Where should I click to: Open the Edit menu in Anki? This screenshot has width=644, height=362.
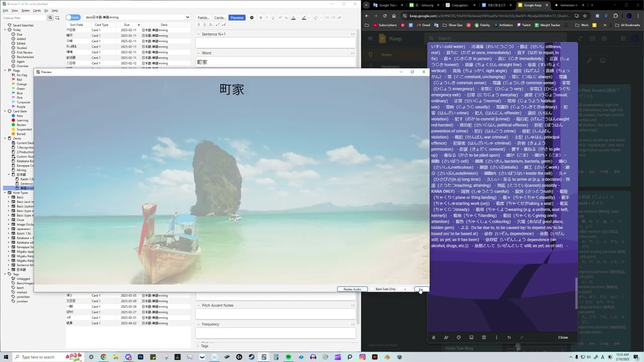[x=6, y=10]
